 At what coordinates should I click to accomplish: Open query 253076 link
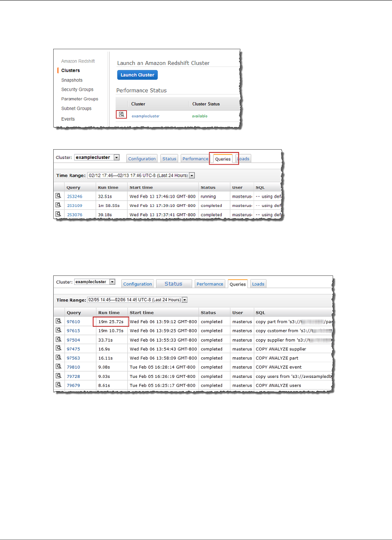75,215
